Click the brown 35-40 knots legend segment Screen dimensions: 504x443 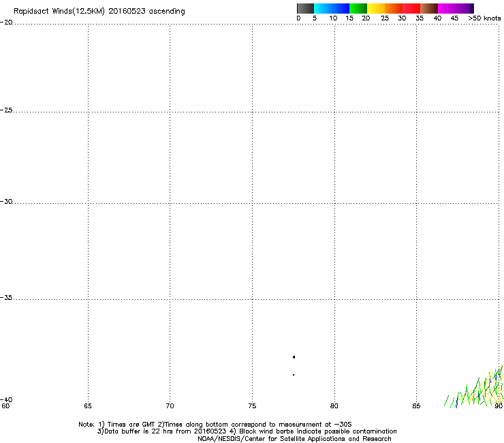[x=429, y=8]
